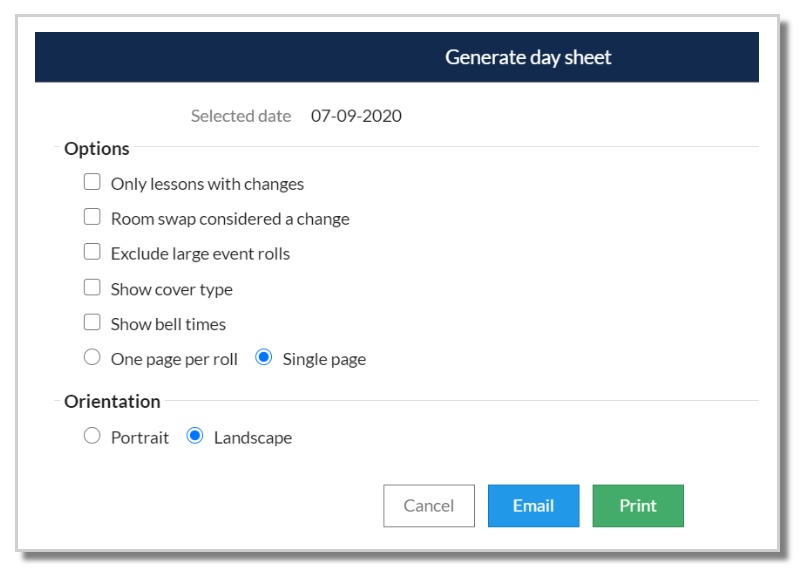The width and height of the screenshot is (798, 571).
Task: Choose the Single page radio button
Action: click(264, 357)
